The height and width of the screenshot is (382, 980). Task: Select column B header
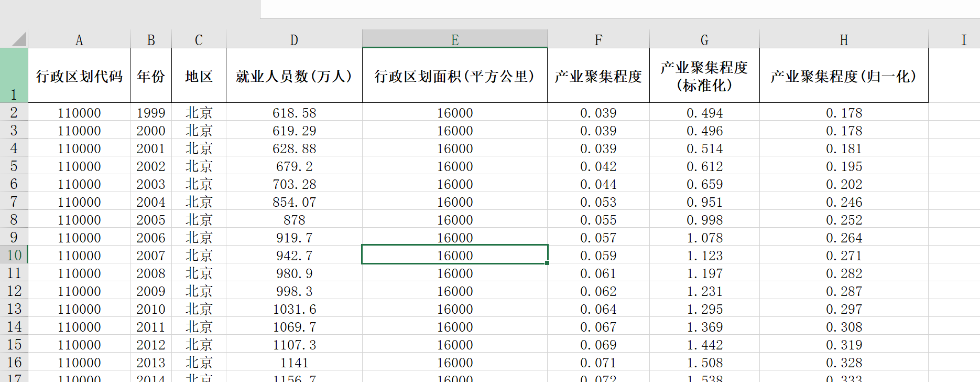pos(151,40)
